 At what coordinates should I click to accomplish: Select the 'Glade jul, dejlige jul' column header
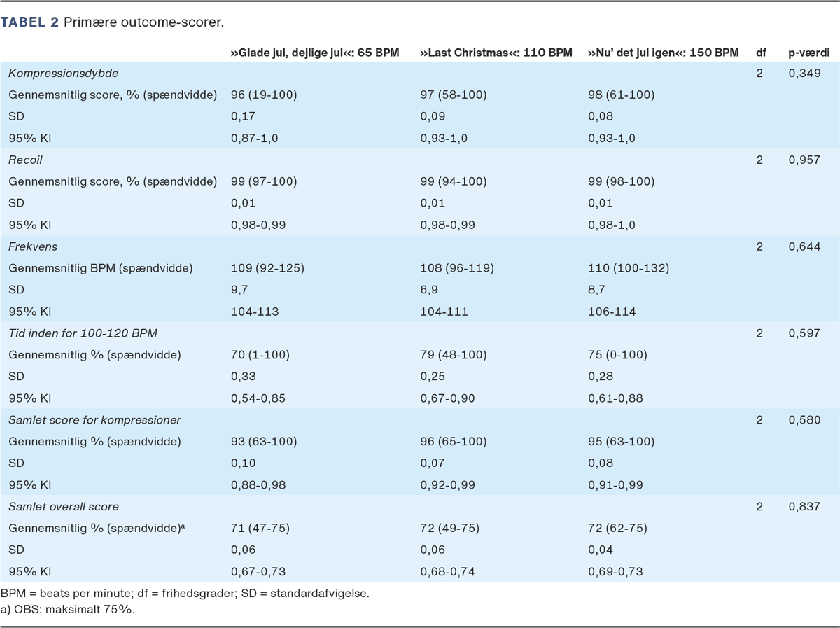(315, 53)
